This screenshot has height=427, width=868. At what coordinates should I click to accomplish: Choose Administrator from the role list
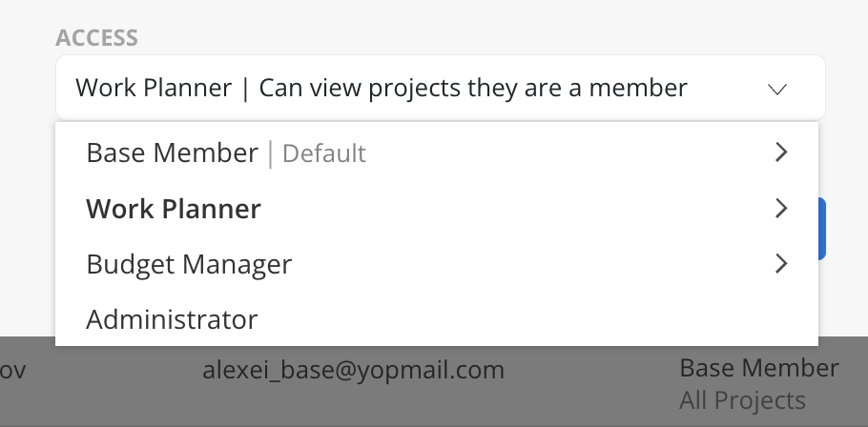pos(437,319)
